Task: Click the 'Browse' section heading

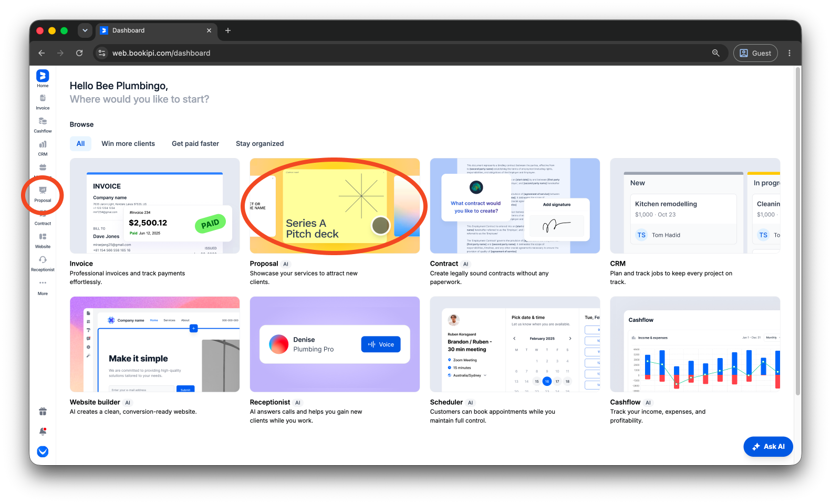Action: (x=81, y=125)
